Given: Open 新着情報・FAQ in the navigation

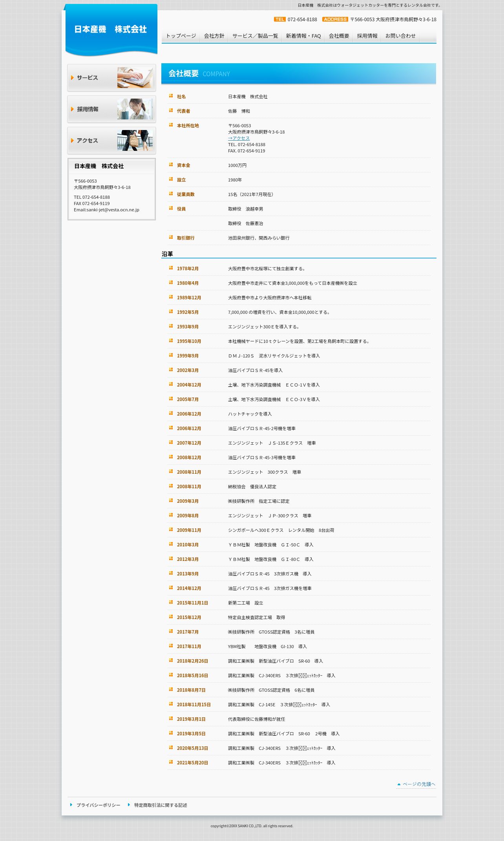Looking at the screenshot, I should pyautogui.click(x=303, y=36).
